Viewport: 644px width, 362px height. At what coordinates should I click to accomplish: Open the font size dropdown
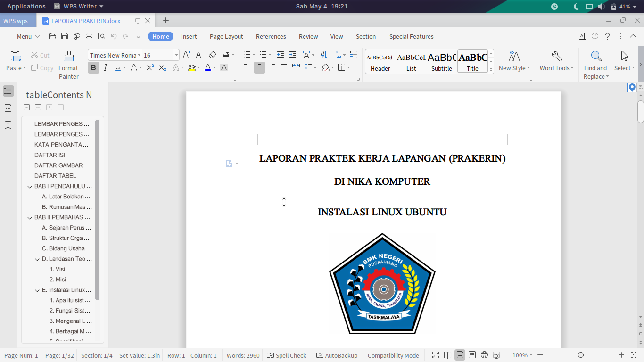point(176,55)
